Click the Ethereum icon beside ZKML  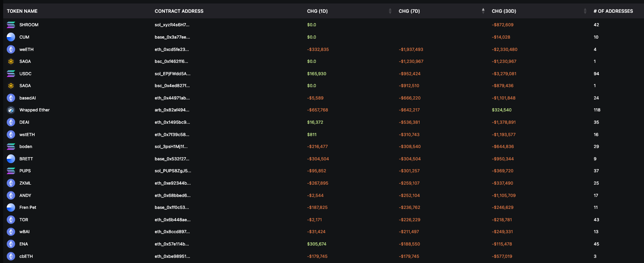tap(11, 183)
